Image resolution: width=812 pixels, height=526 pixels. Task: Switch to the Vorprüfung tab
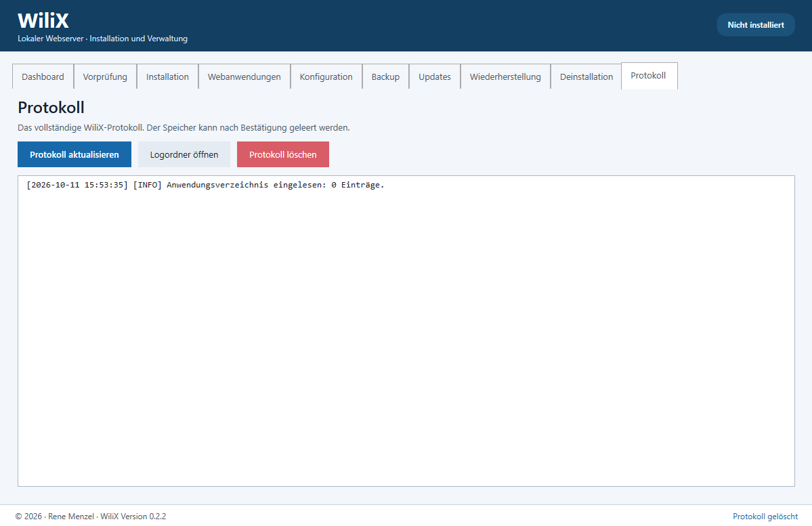105,76
